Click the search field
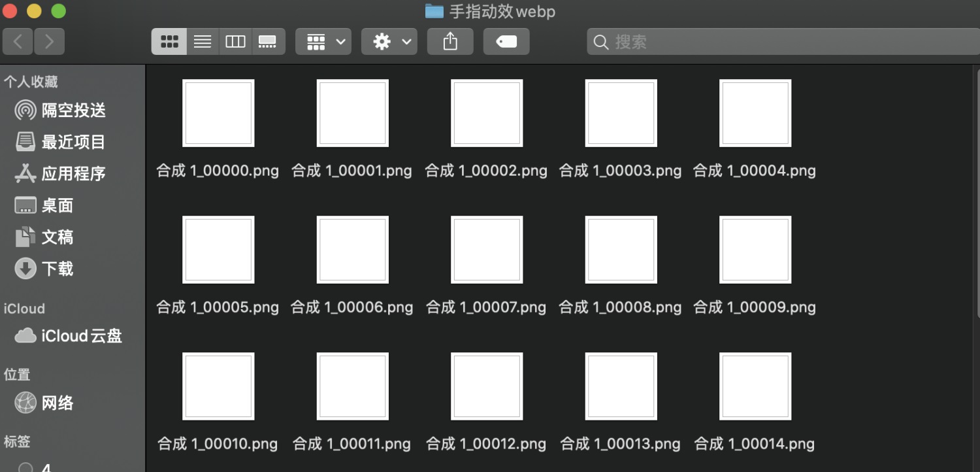Viewport: 980px width, 472px height. [777, 42]
